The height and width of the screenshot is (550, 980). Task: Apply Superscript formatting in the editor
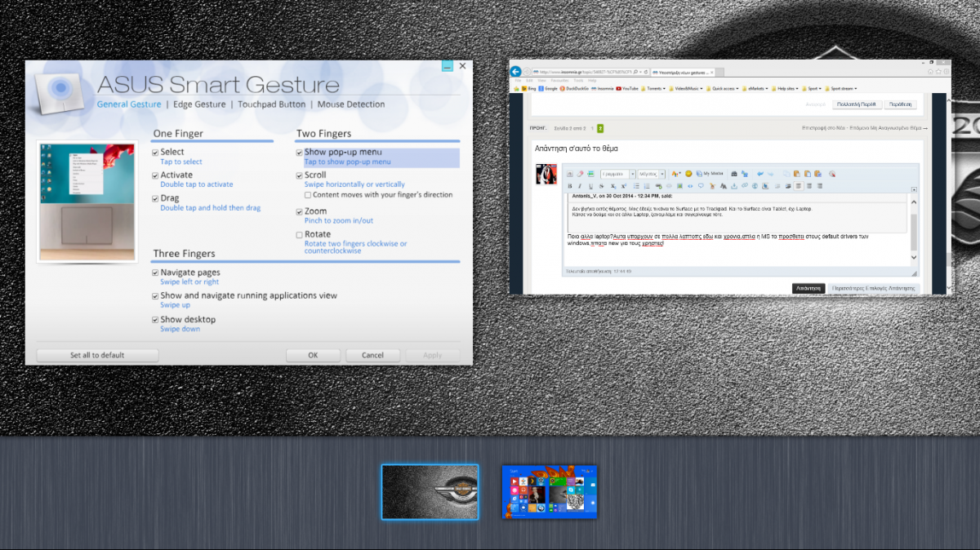[x=623, y=186]
